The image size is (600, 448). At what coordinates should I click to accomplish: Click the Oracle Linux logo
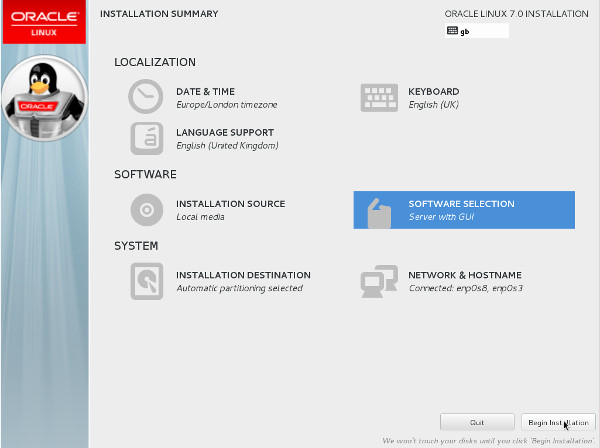(44, 22)
